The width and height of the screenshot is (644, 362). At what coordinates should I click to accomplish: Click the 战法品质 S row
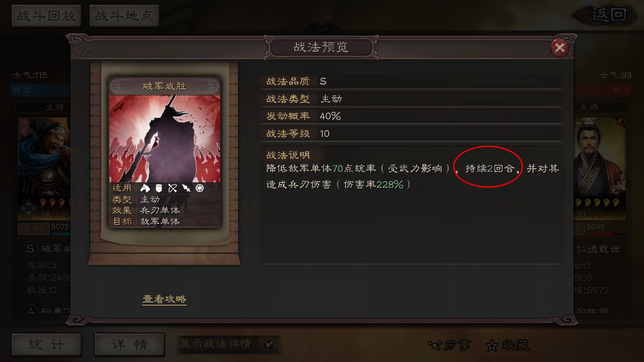pyautogui.click(x=411, y=81)
